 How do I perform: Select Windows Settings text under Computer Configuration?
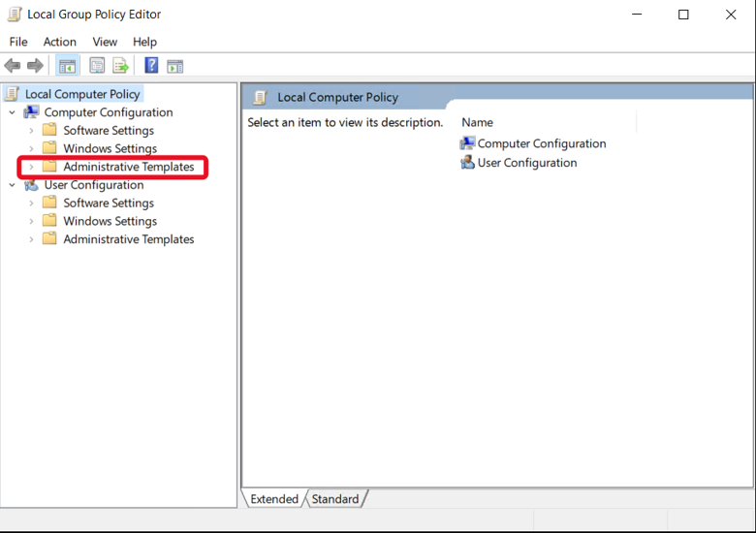110,148
